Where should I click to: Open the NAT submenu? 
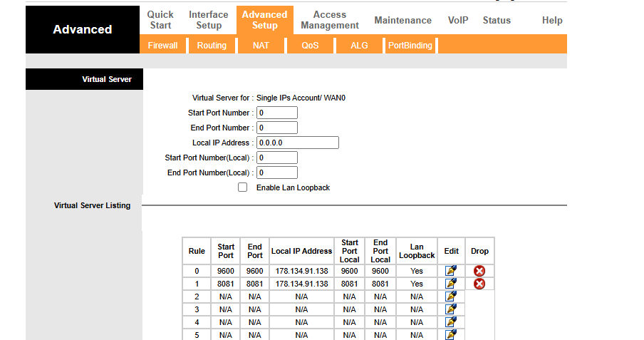click(261, 46)
